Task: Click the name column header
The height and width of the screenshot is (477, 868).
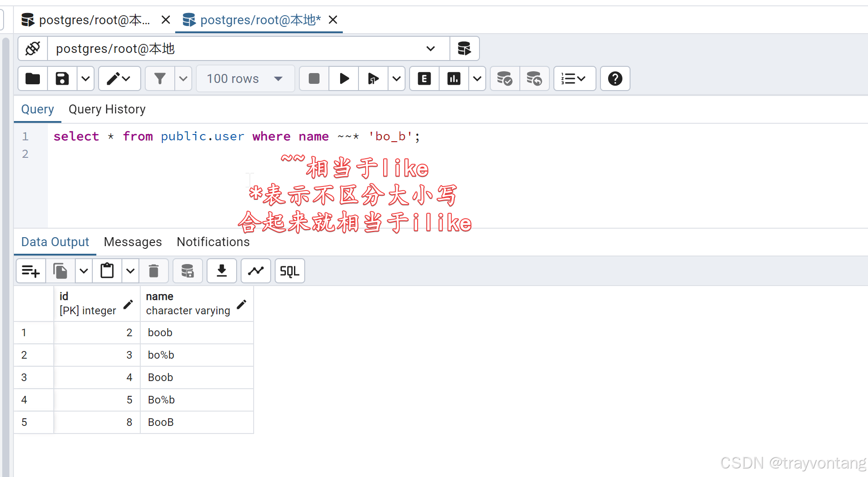Action: [197, 304]
